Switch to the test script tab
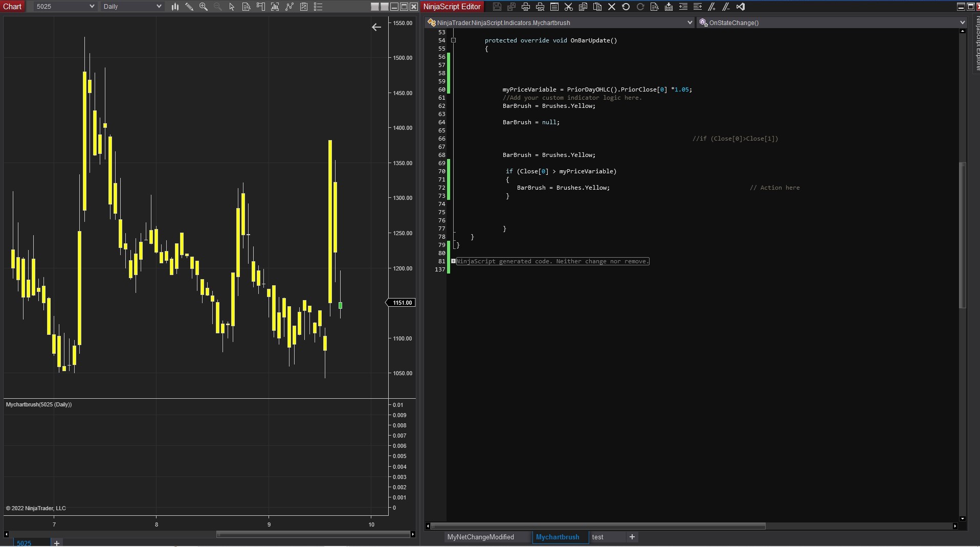Image resolution: width=980 pixels, height=547 pixels. point(597,537)
